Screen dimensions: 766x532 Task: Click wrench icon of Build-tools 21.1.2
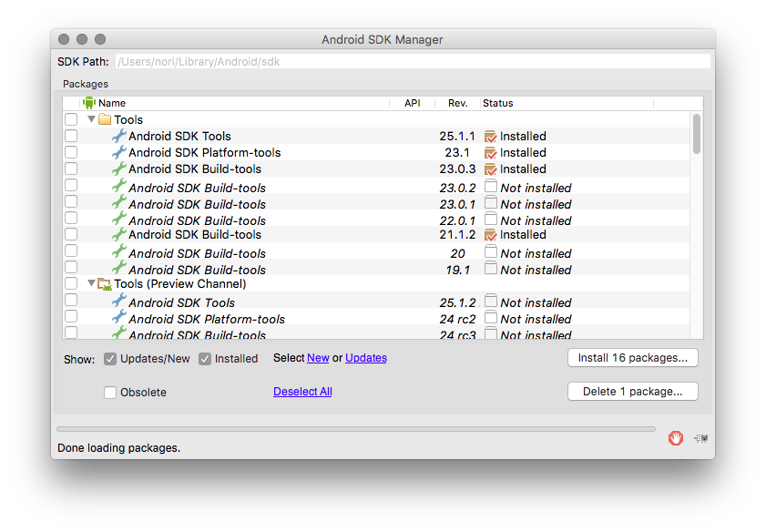click(119, 234)
